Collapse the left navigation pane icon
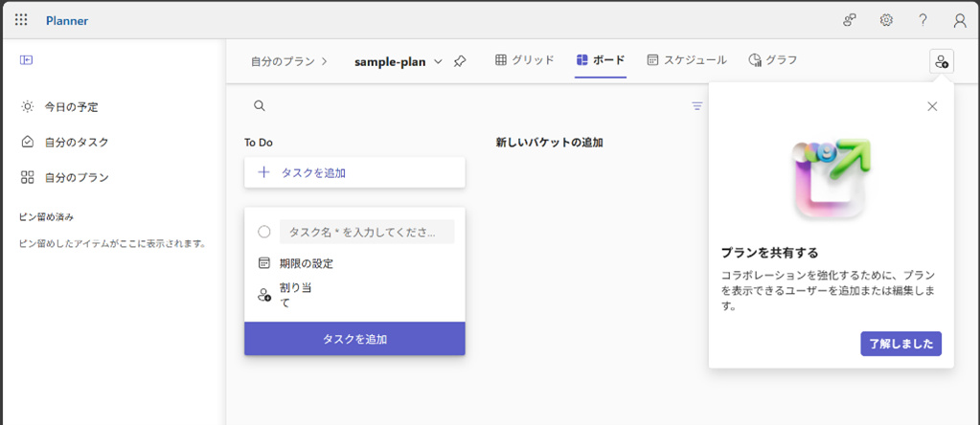The height and width of the screenshot is (425, 980). [27, 60]
